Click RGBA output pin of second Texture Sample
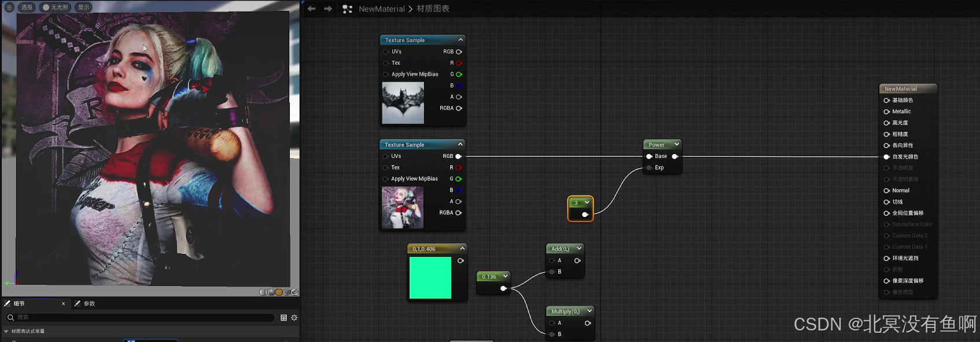The width and height of the screenshot is (980, 342). click(458, 213)
